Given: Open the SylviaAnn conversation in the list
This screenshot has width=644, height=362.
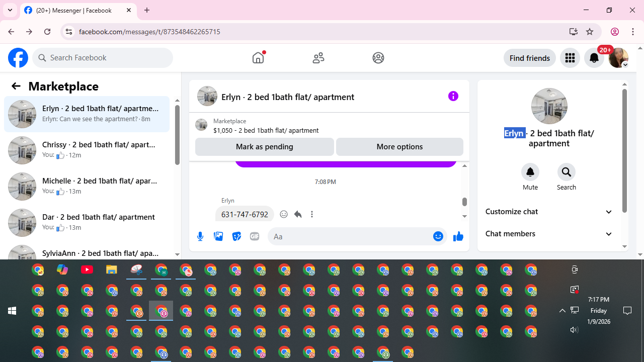Looking at the screenshot, I should [x=87, y=251].
